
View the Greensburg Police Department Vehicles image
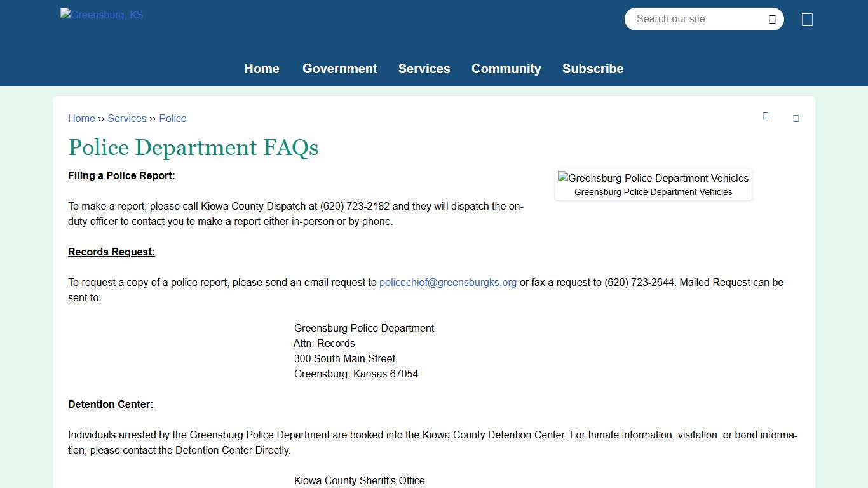coord(653,179)
